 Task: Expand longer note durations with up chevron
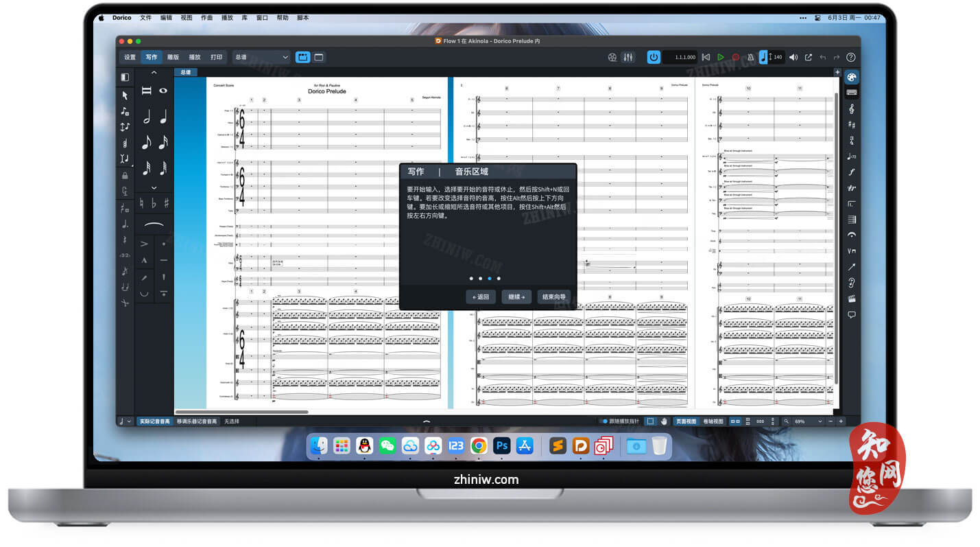154,73
